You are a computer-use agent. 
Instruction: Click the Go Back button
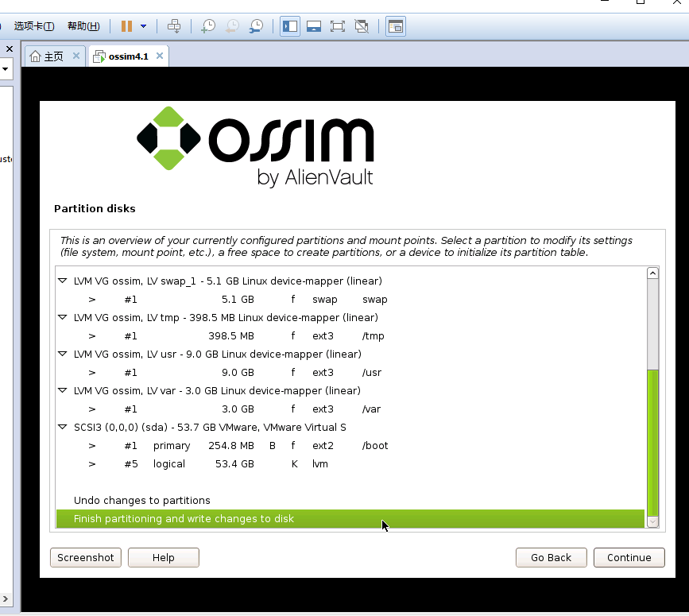pyautogui.click(x=551, y=557)
